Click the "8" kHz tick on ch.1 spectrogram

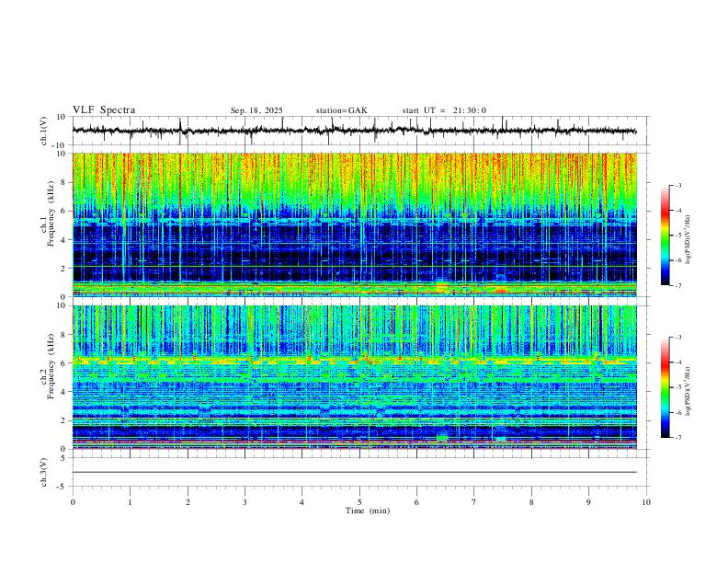[64, 182]
